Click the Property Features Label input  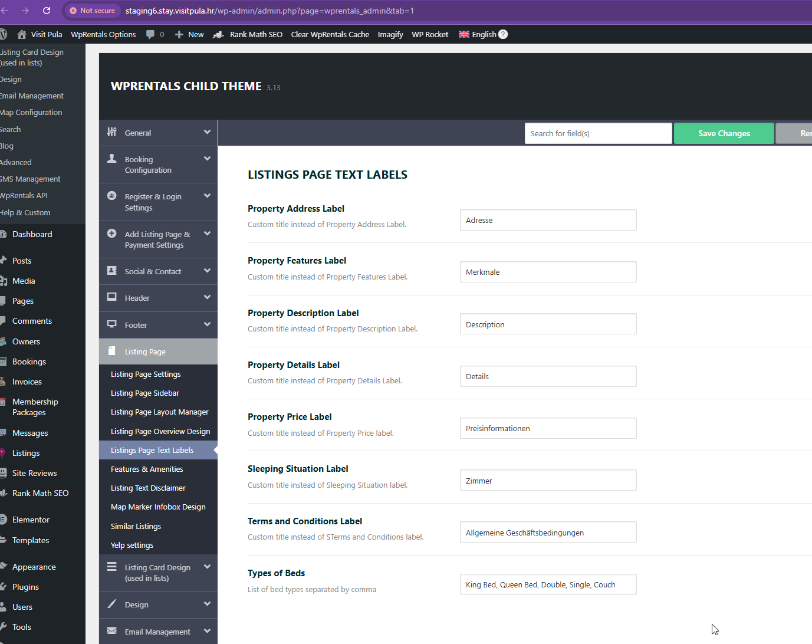point(548,272)
